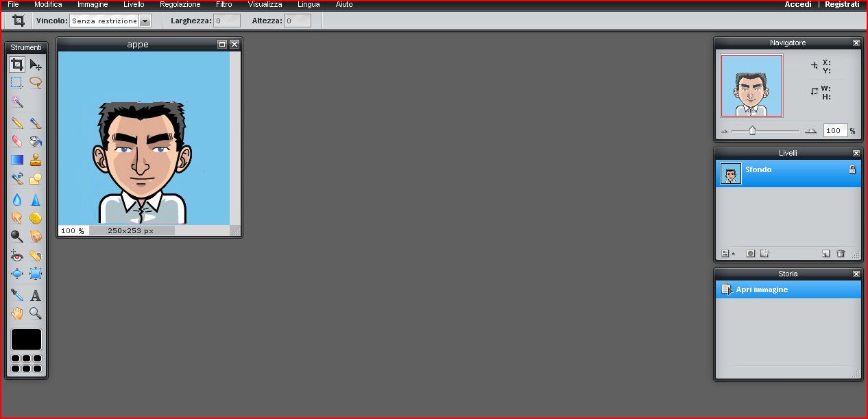The height and width of the screenshot is (419, 868).
Task: Click the Accedi link
Action: (x=797, y=4)
